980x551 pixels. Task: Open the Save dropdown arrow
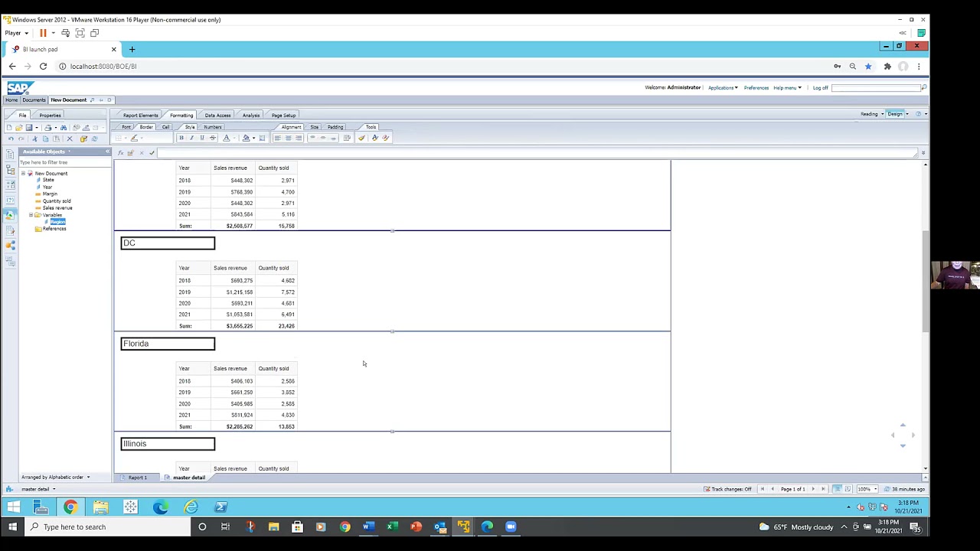coord(37,128)
